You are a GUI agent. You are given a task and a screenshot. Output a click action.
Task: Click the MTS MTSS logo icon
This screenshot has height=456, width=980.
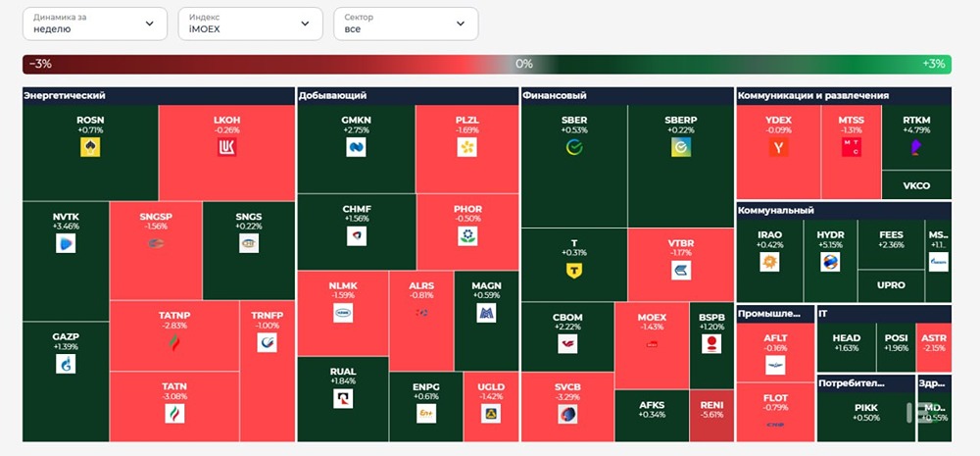pyautogui.click(x=852, y=148)
